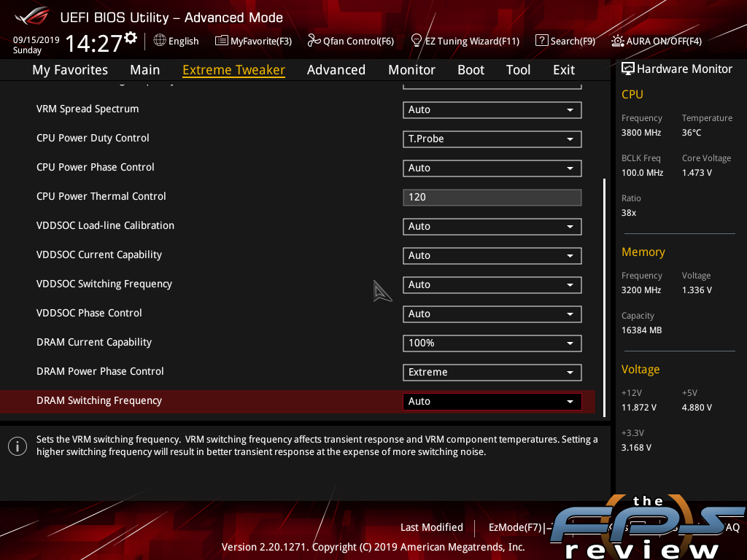Switch to My Favorites tab
This screenshot has height=560, width=747.
[70, 70]
